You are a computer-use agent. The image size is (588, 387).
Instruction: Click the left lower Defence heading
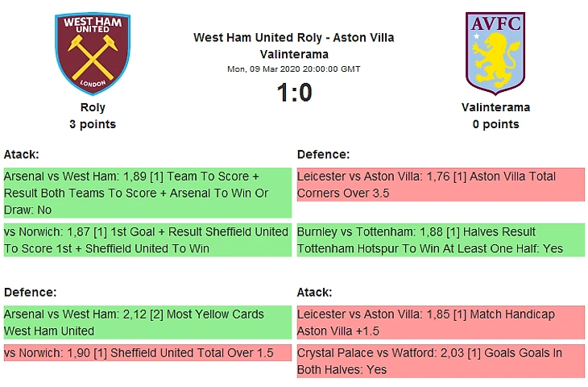[x=30, y=292]
